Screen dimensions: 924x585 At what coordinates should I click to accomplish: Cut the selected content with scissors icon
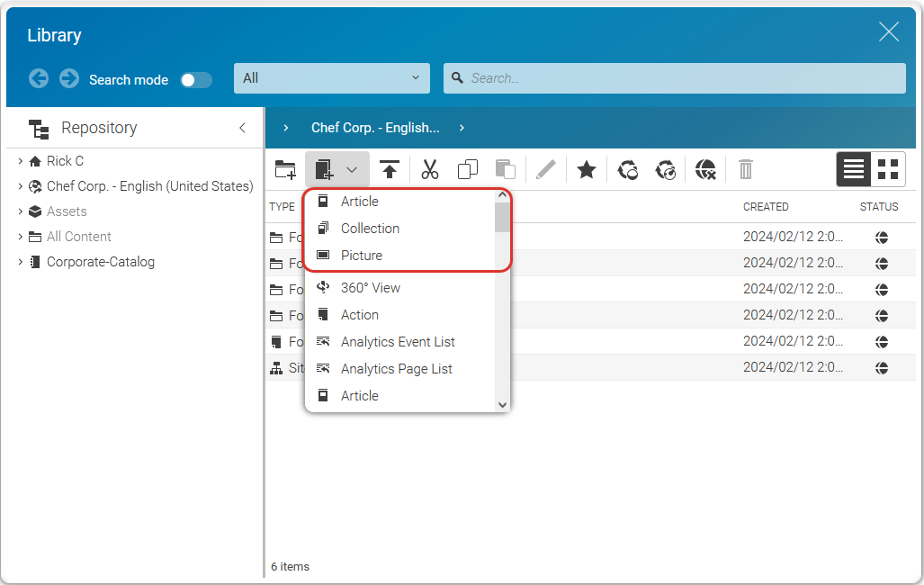tap(430, 169)
